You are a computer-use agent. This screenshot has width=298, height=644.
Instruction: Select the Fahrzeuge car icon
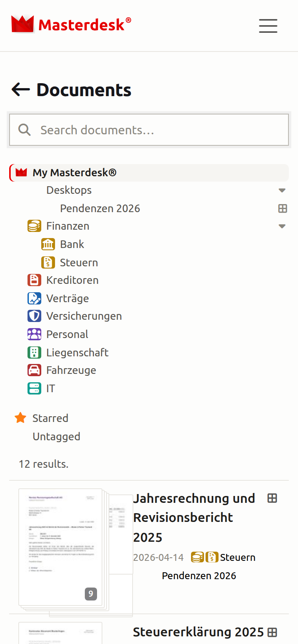pos(34,370)
